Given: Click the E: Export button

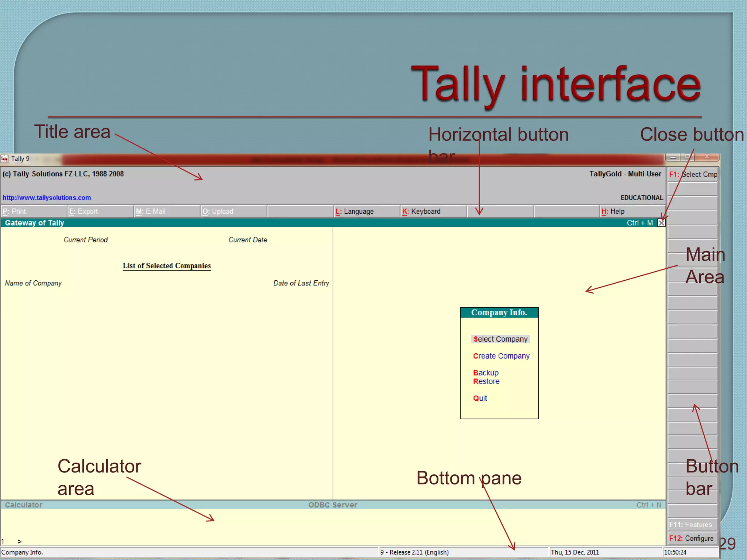Looking at the screenshot, I should [x=100, y=211].
